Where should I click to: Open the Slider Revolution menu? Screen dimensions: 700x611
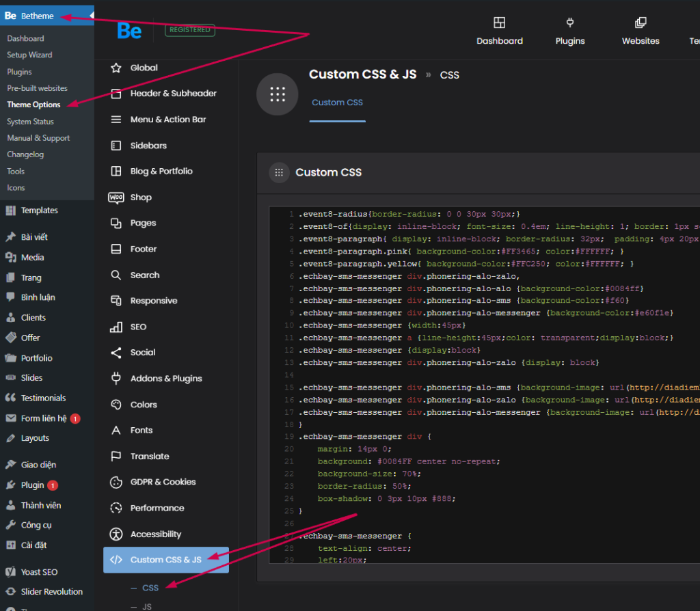(x=52, y=592)
